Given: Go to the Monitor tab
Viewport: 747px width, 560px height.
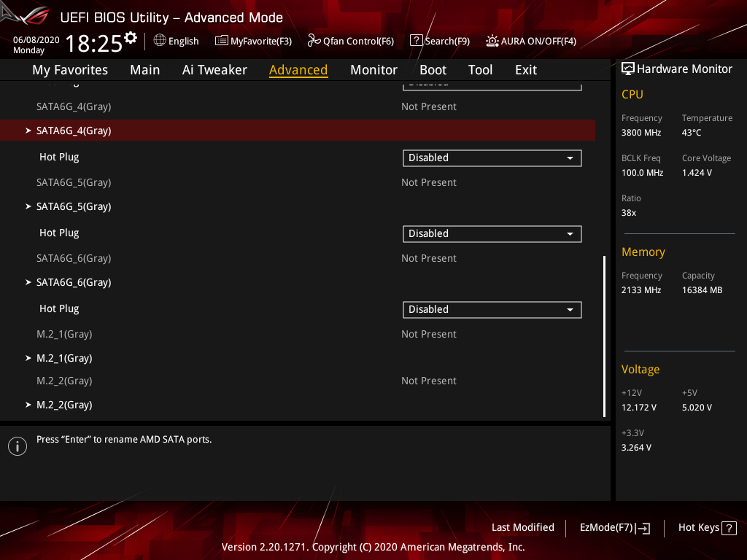Looking at the screenshot, I should coord(373,70).
